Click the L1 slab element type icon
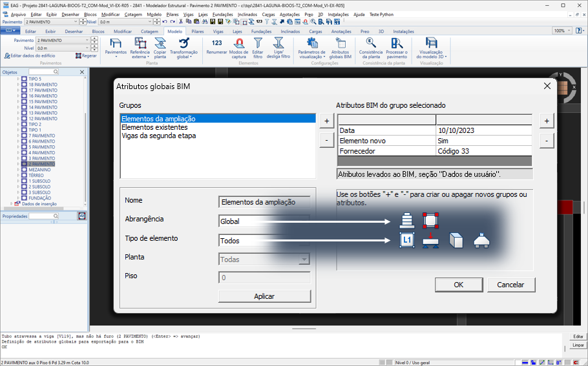588x366 pixels. click(x=406, y=241)
